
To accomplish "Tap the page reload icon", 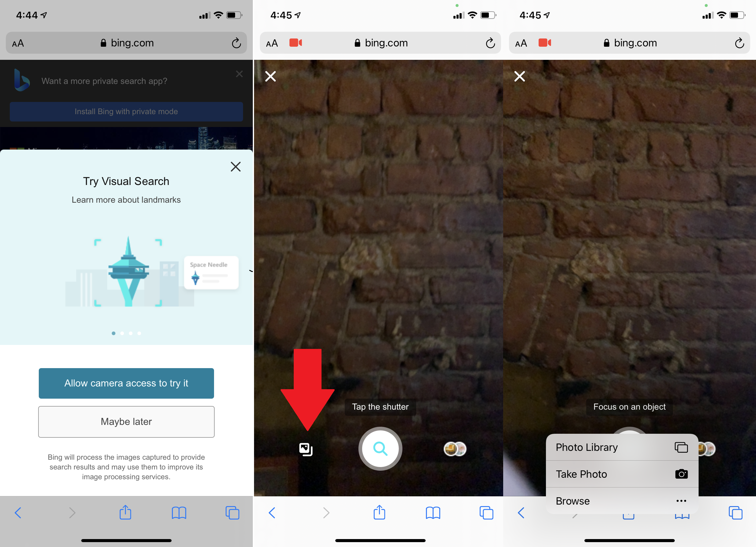I will [x=235, y=43].
